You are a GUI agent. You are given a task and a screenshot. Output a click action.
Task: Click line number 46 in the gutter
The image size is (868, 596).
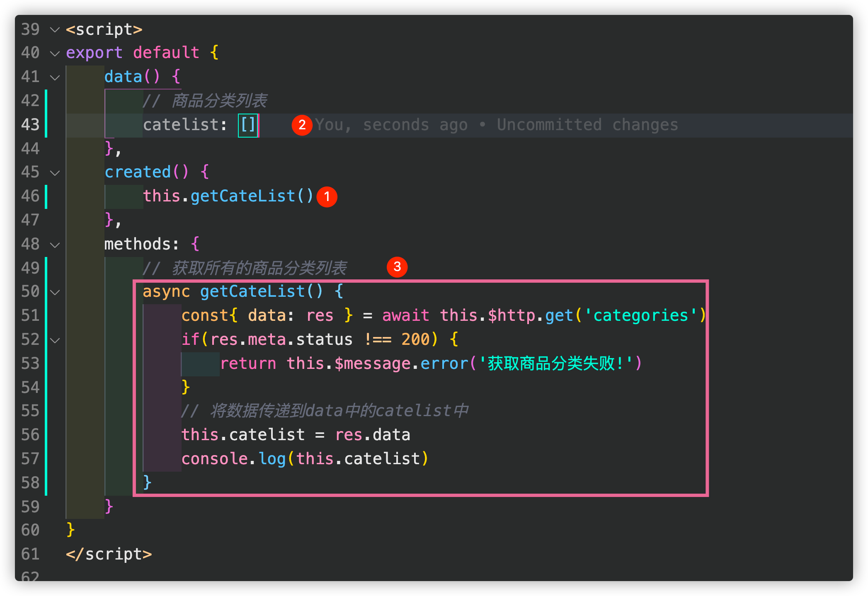tap(30, 196)
